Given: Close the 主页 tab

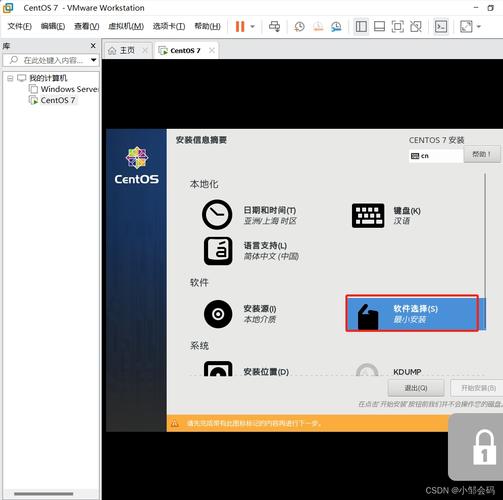Looking at the screenshot, I should coord(145,50).
